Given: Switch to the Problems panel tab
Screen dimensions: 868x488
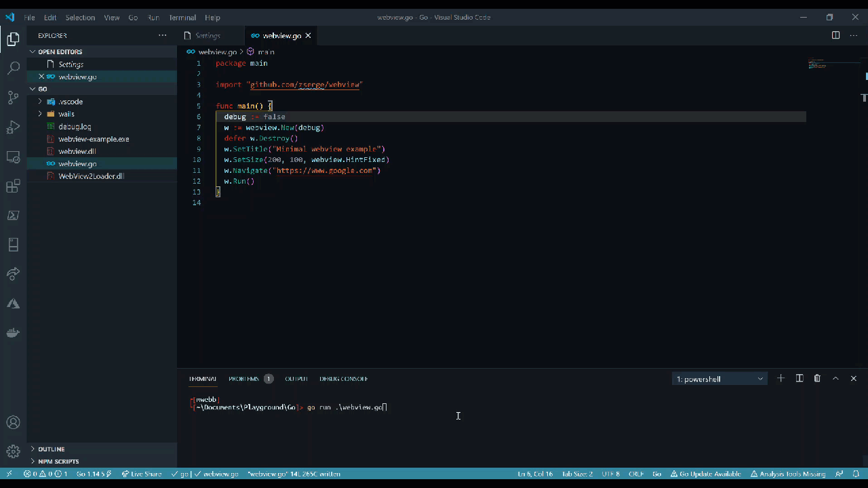Looking at the screenshot, I should pyautogui.click(x=250, y=379).
